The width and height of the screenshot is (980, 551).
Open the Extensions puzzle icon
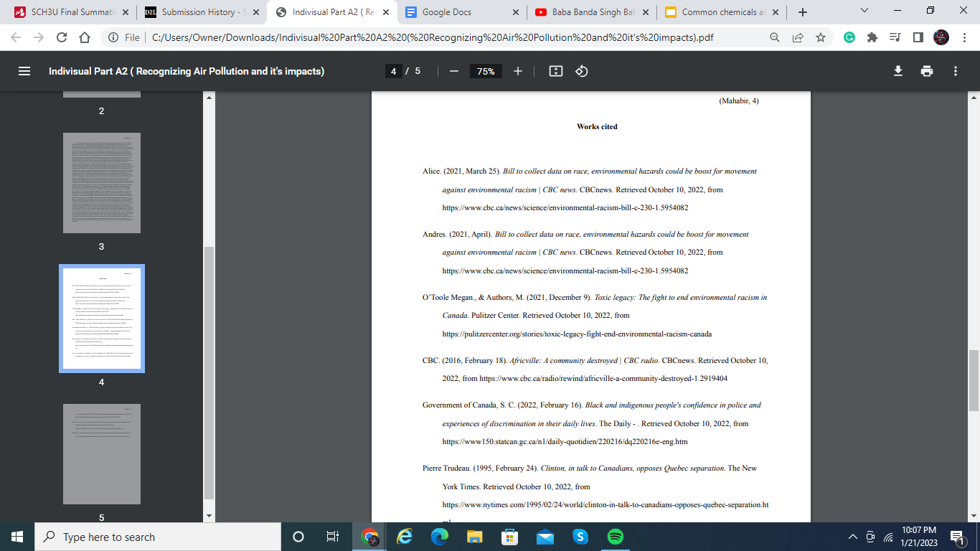[x=872, y=37]
